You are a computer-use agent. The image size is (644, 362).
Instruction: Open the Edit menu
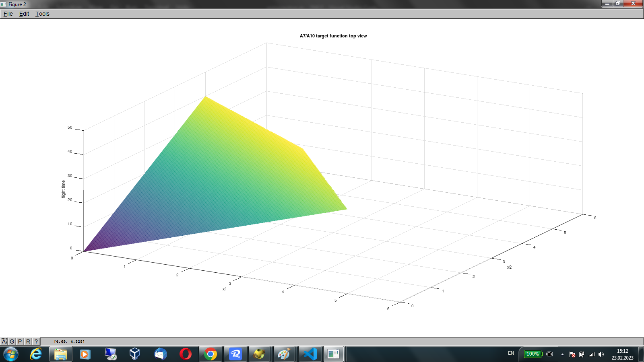click(x=24, y=14)
